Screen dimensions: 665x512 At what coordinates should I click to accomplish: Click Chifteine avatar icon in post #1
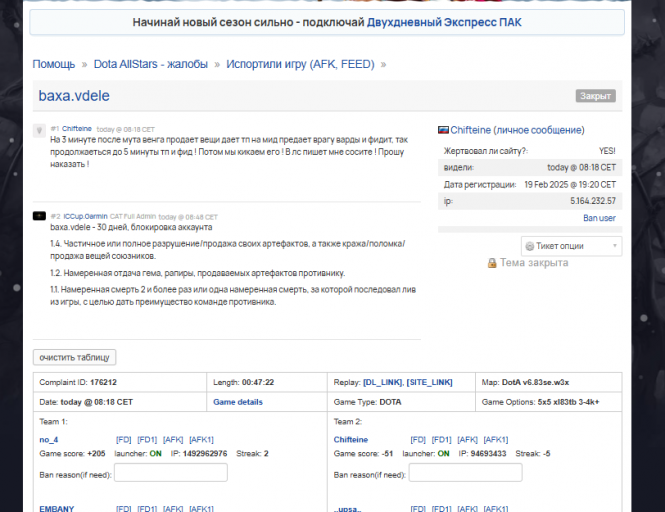(x=39, y=130)
